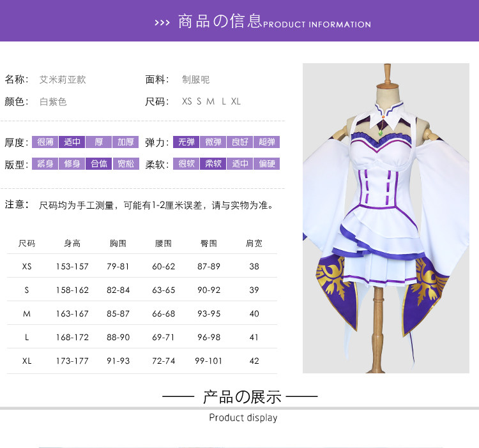Choose the 无弹 elasticity tag

tap(186, 142)
